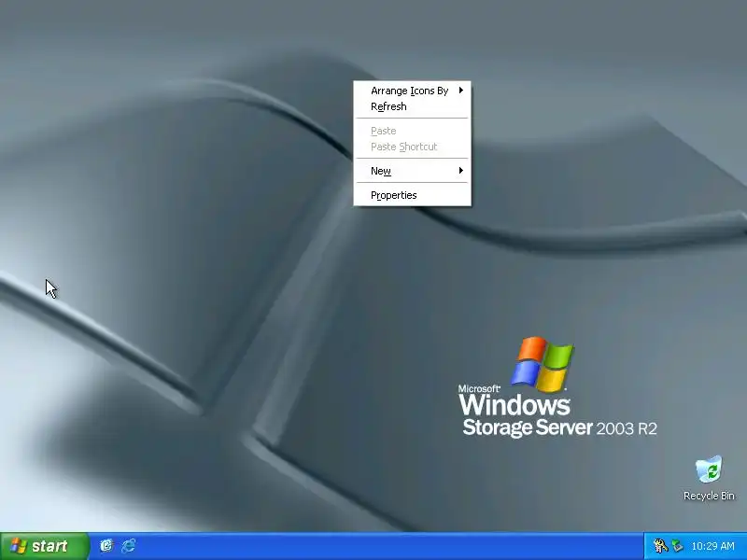The width and height of the screenshot is (747, 560).
Task: Click the network computers tray icon
Action: (677, 546)
